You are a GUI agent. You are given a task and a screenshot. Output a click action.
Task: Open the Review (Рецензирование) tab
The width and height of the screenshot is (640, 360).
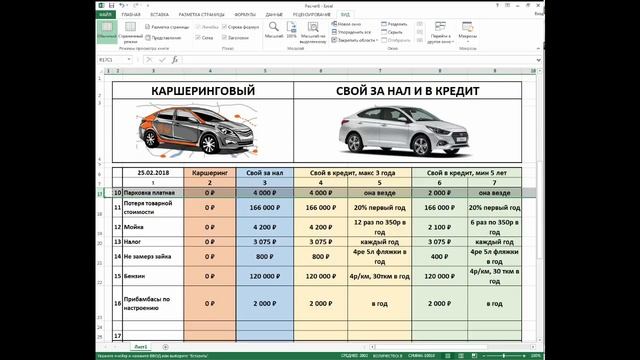click(311, 15)
